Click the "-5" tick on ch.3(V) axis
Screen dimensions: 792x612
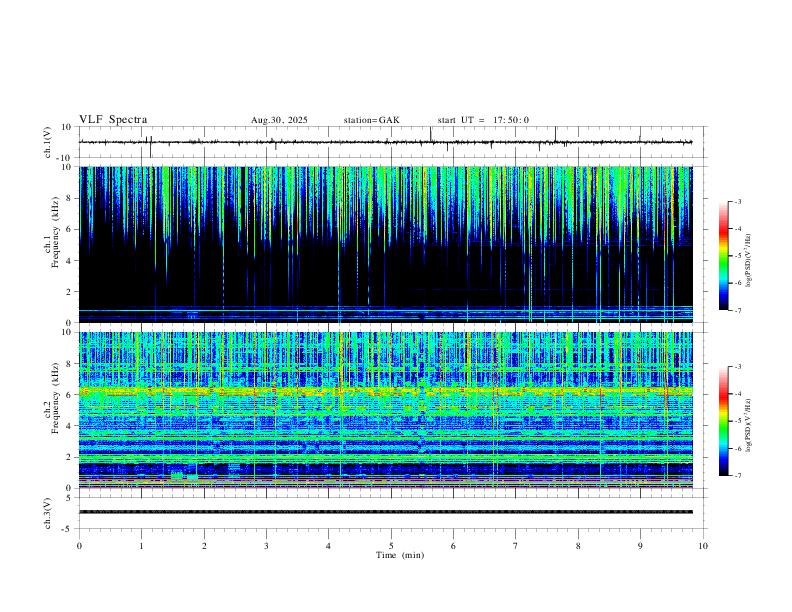coord(68,529)
